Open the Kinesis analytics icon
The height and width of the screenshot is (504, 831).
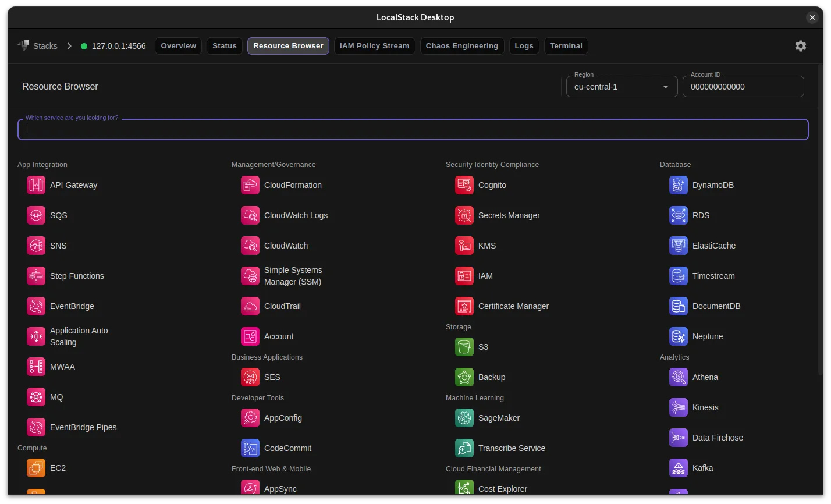[678, 407]
